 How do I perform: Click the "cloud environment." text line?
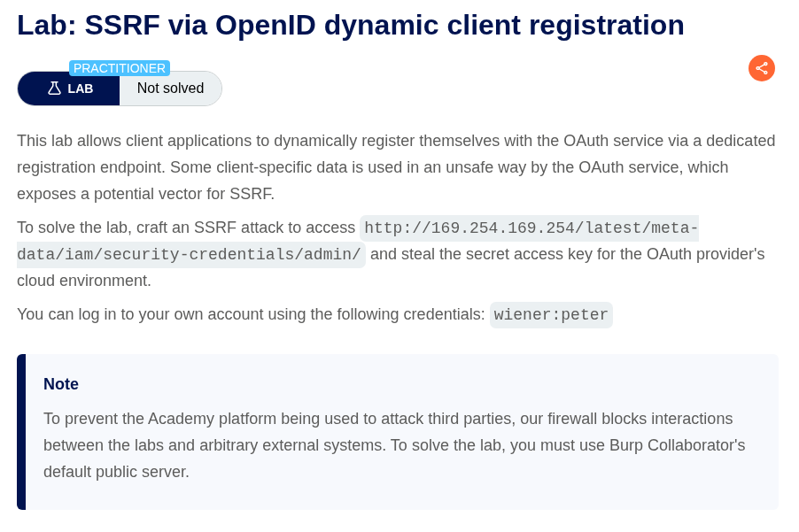pyautogui.click(x=84, y=281)
